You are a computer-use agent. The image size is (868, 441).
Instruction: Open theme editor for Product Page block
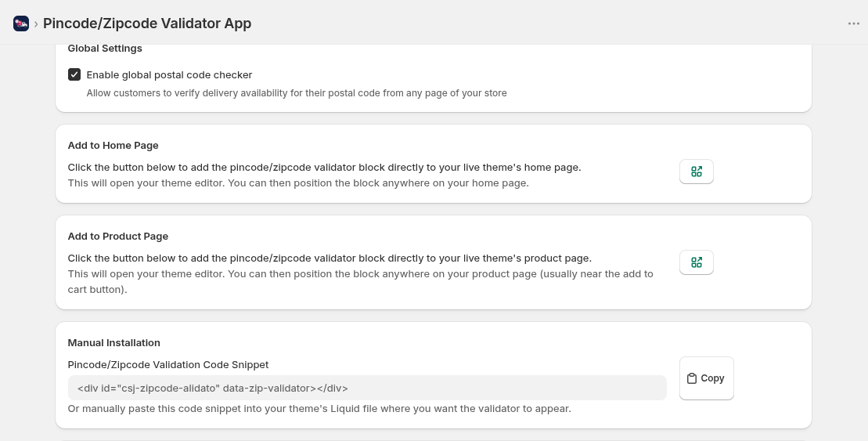697,262
